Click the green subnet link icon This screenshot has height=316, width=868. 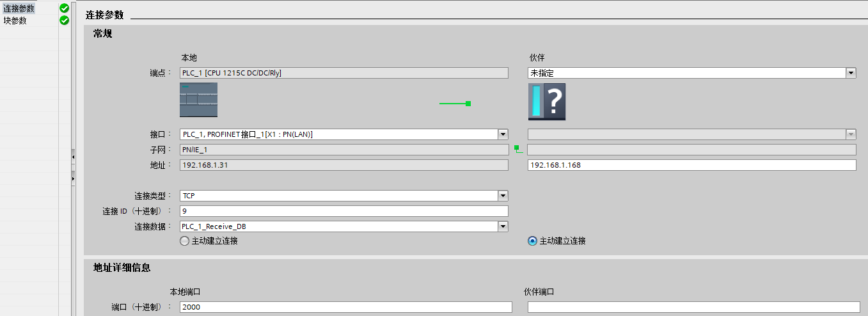click(518, 149)
